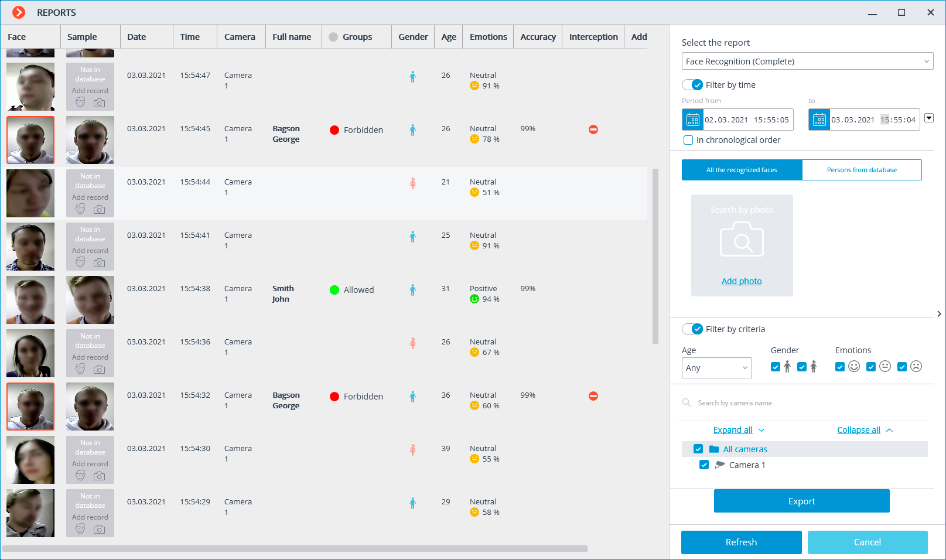The height and width of the screenshot is (560, 946).
Task: Enable In chronological order checkbox
Action: 688,140
